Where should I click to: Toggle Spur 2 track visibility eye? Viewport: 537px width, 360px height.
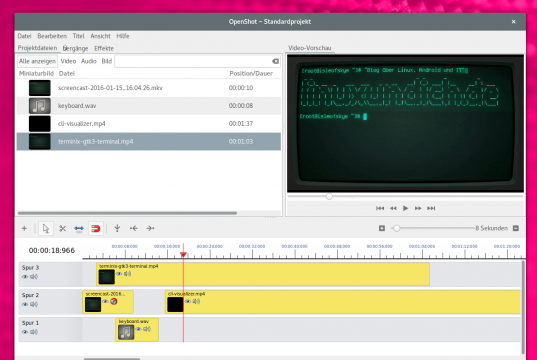(x=25, y=304)
